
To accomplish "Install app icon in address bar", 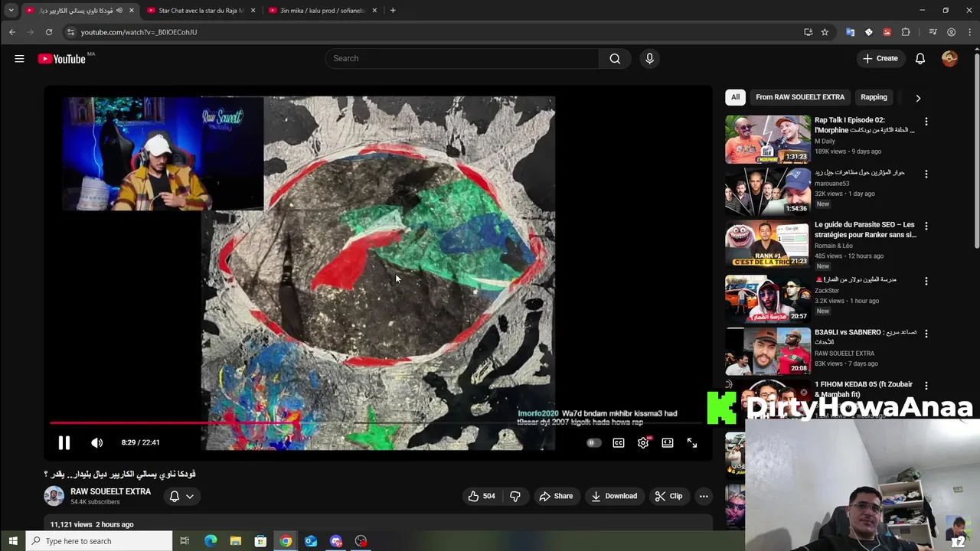I will click(808, 32).
